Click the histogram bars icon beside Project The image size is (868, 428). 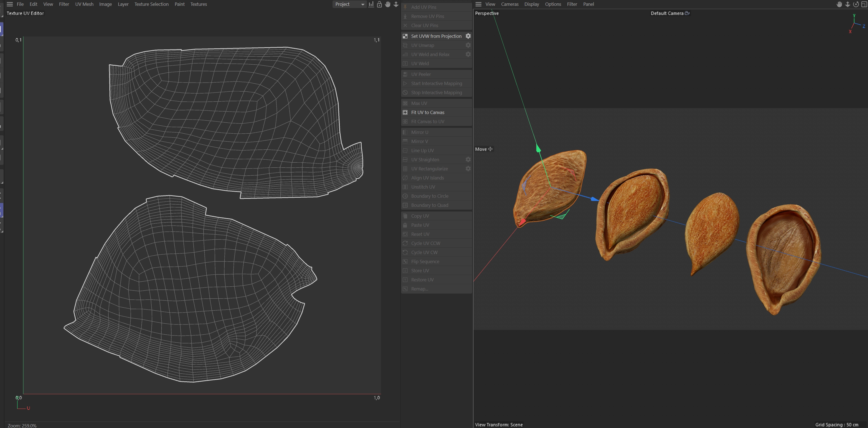click(x=371, y=4)
